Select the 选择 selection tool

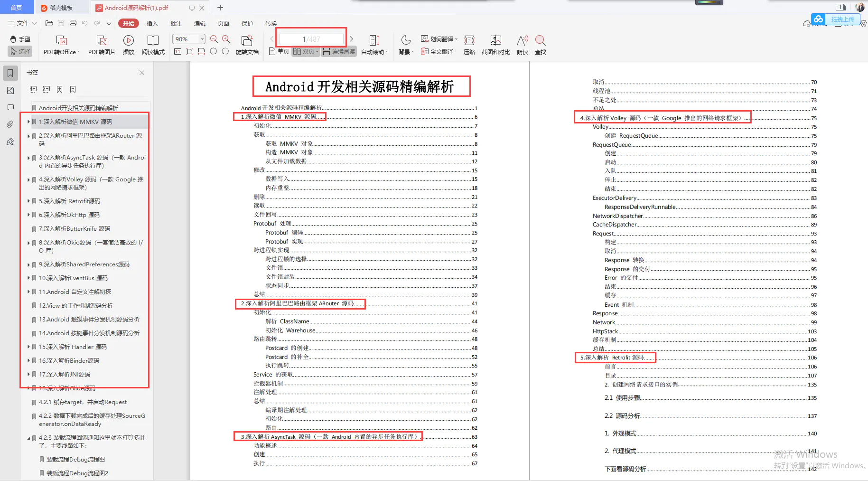click(x=20, y=51)
